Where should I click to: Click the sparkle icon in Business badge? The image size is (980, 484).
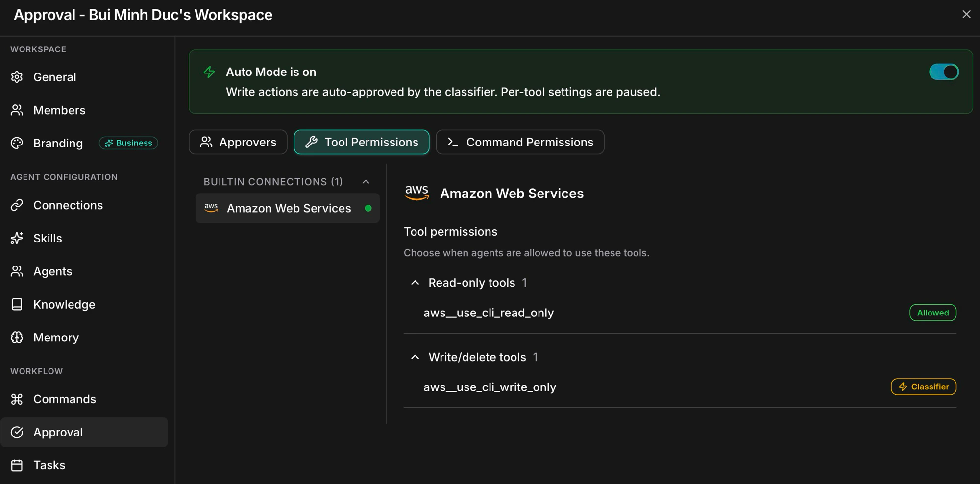109,143
